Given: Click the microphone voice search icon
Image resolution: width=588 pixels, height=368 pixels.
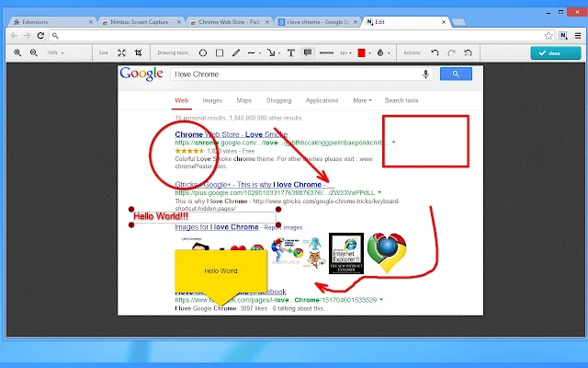Looking at the screenshot, I should tap(425, 75).
